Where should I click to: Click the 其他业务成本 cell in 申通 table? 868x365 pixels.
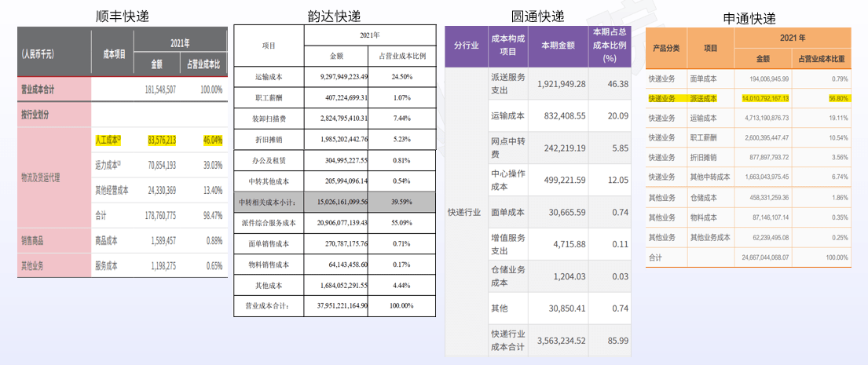tap(710, 237)
